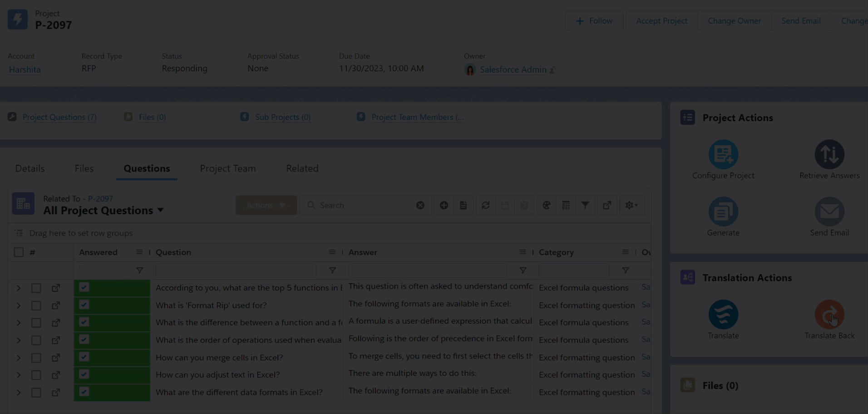Select row 'What is Format Rip used for'

point(36,306)
